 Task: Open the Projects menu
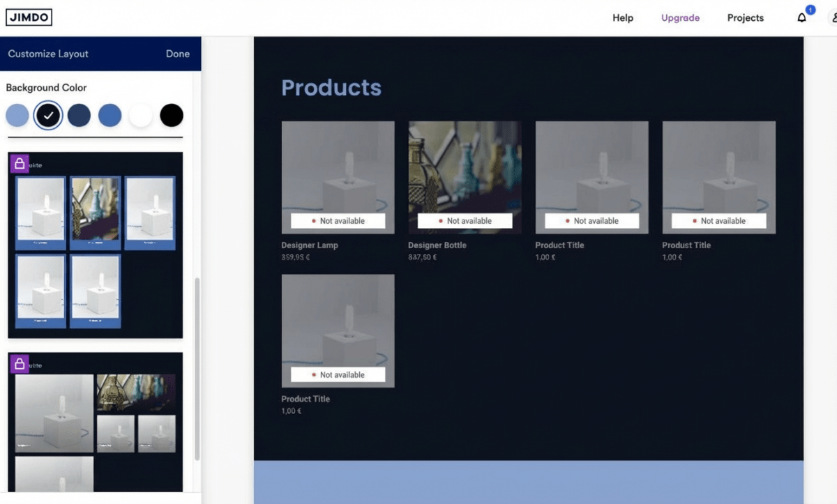click(746, 18)
